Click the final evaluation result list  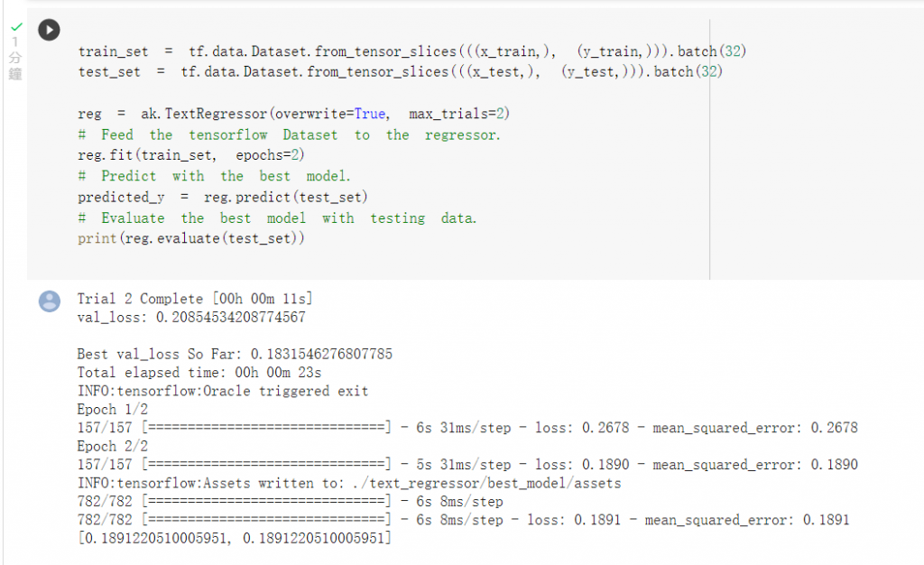[x=234, y=538]
